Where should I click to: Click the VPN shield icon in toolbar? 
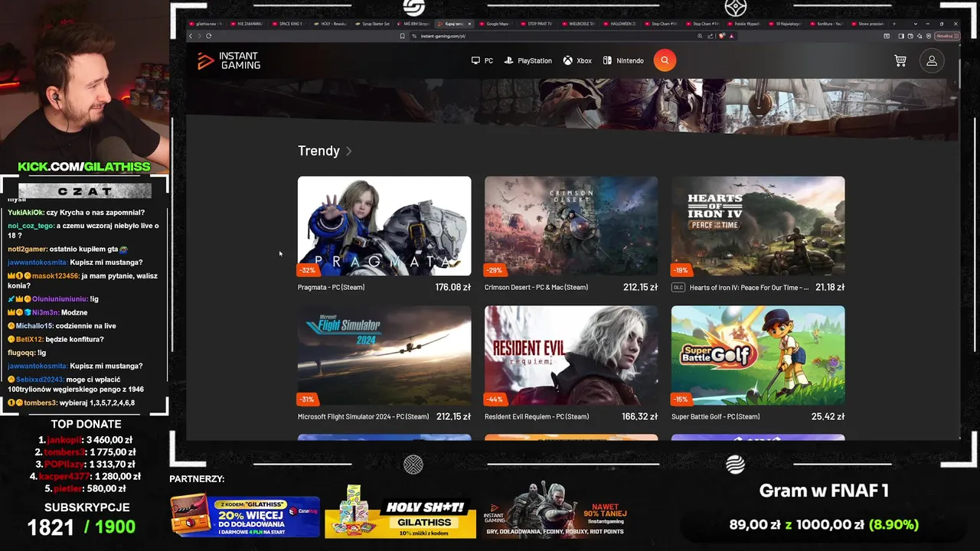click(929, 36)
